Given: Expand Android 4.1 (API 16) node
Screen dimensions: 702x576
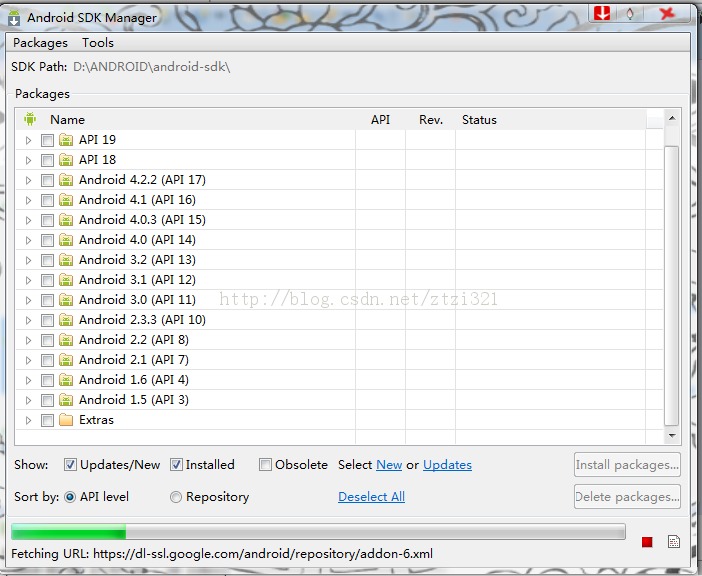Looking at the screenshot, I should [x=28, y=201].
